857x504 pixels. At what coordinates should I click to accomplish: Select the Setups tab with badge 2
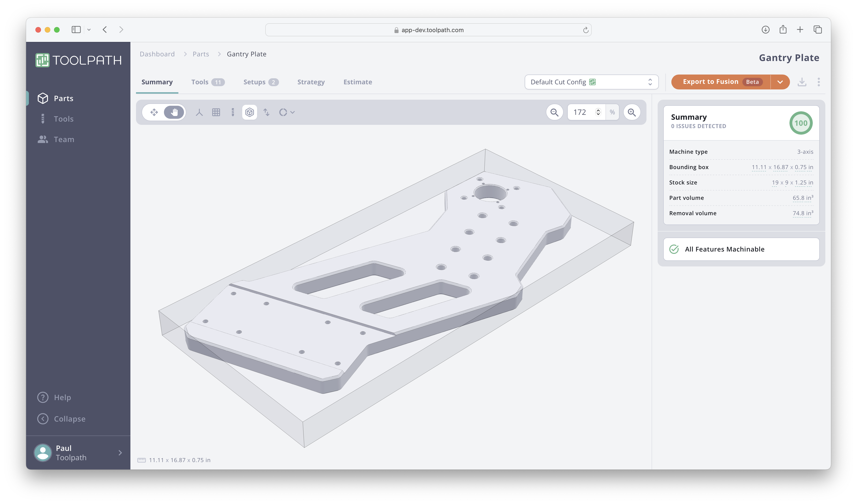click(260, 82)
